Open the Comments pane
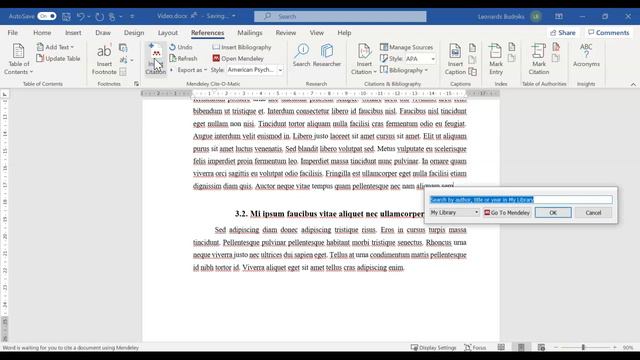 608,33
